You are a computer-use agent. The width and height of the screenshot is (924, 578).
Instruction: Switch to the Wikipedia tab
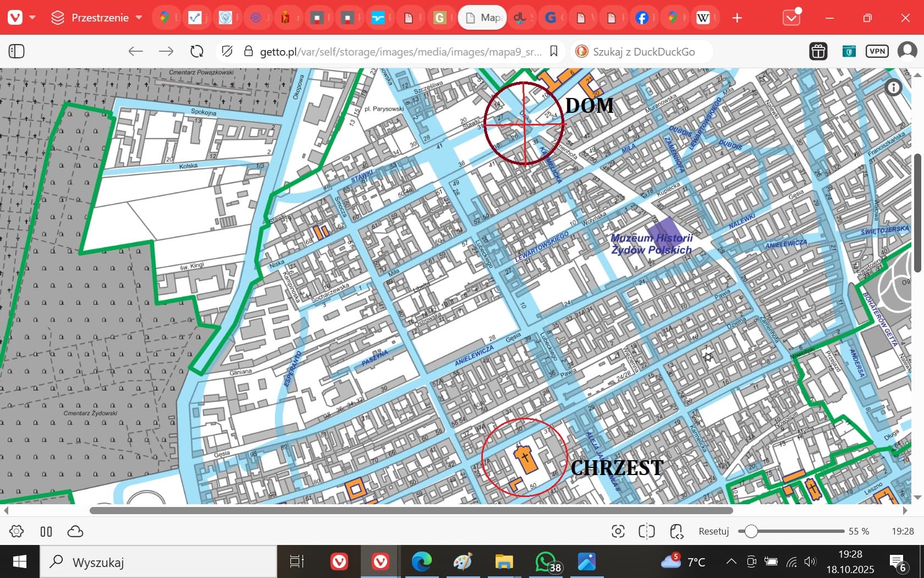(x=703, y=18)
